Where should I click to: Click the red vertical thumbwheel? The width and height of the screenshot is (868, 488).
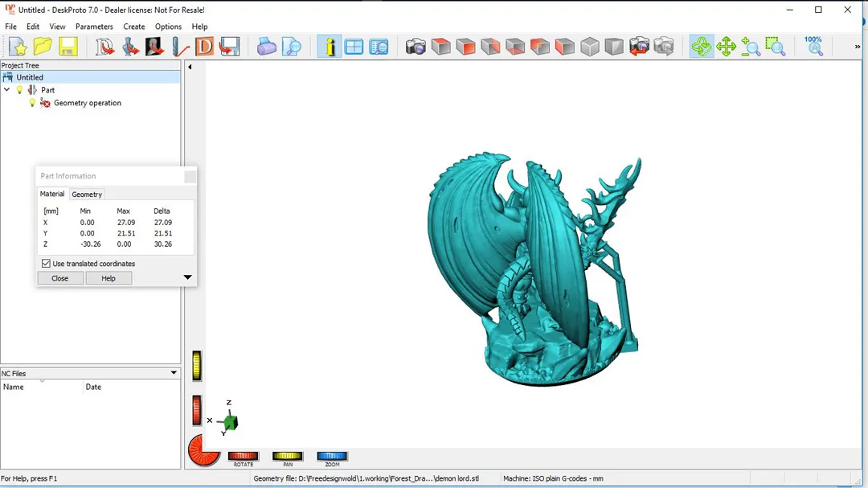197,411
